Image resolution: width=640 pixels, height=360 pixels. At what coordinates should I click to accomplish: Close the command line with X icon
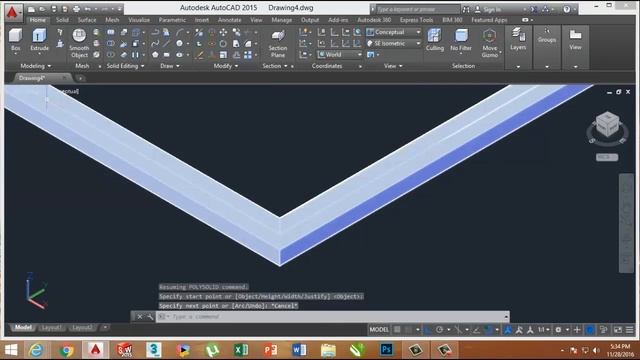click(140, 316)
